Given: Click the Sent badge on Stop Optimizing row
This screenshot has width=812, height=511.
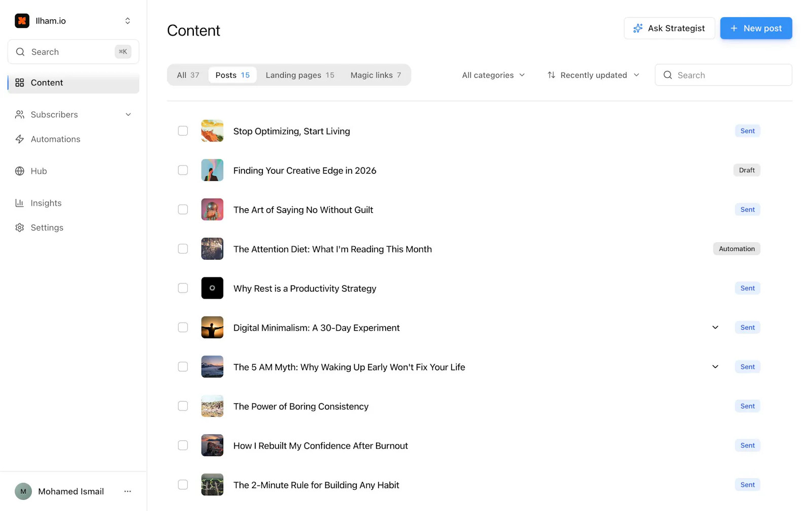Looking at the screenshot, I should (747, 131).
